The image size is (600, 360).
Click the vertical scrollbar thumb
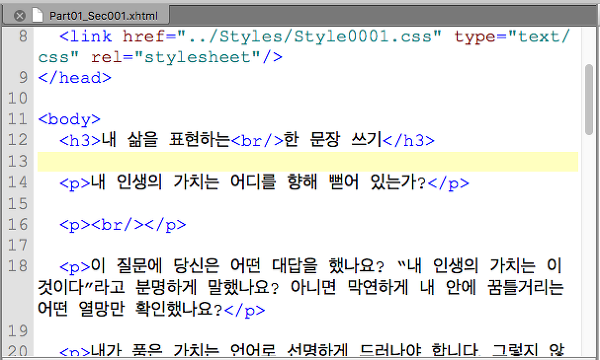point(589,99)
